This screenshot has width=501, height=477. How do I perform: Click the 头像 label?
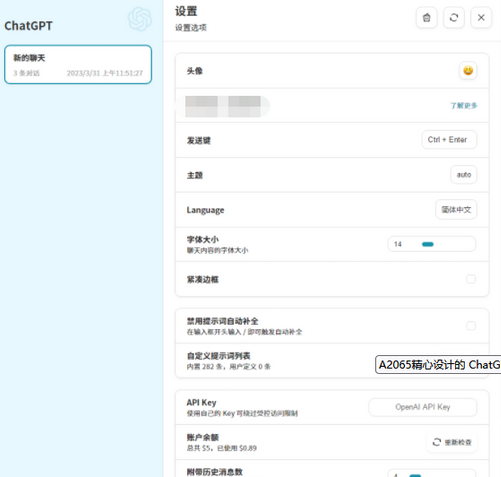pyautogui.click(x=195, y=71)
